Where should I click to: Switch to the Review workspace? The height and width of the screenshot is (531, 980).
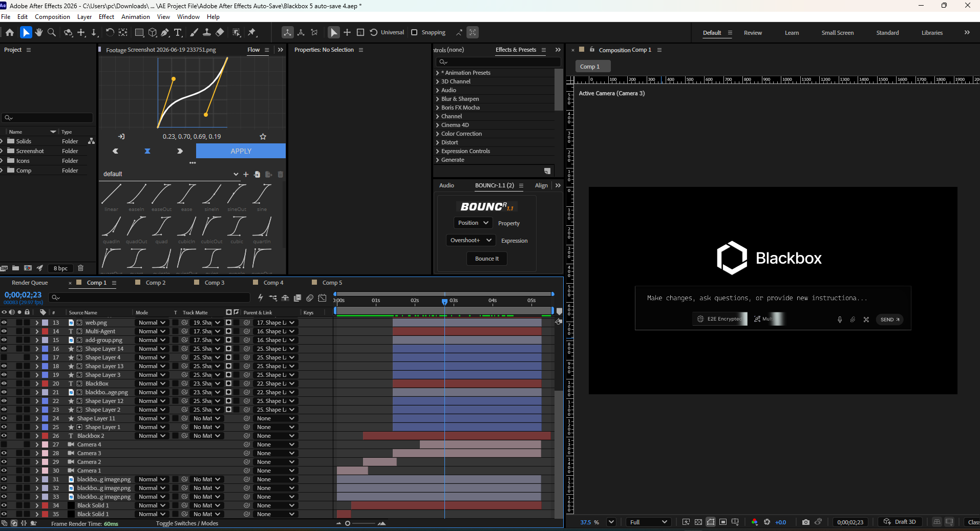click(753, 33)
